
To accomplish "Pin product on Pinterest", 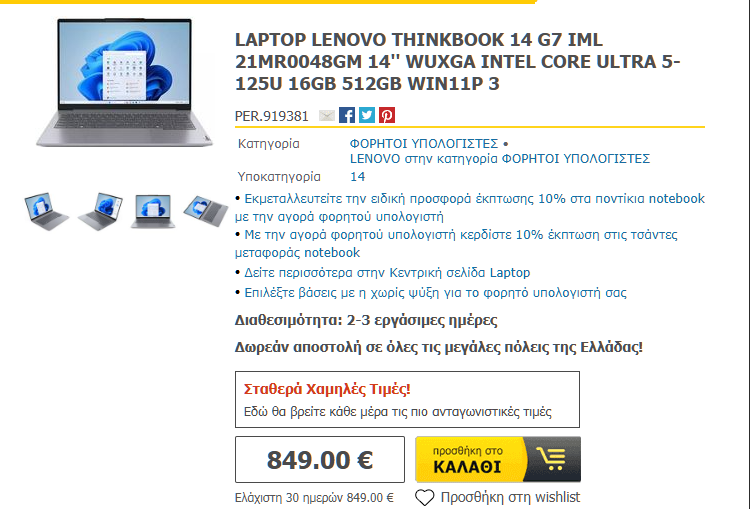I will pyautogui.click(x=387, y=115).
